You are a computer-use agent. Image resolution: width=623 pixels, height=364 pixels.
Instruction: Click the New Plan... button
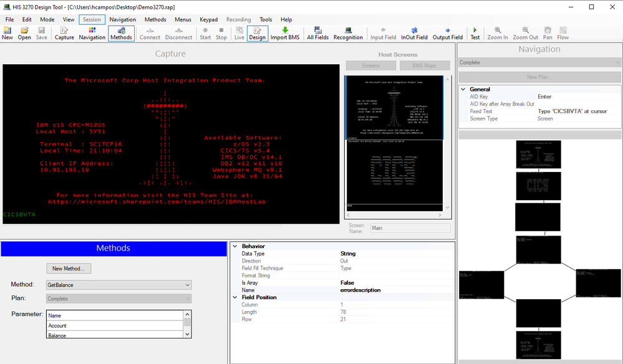(539, 77)
